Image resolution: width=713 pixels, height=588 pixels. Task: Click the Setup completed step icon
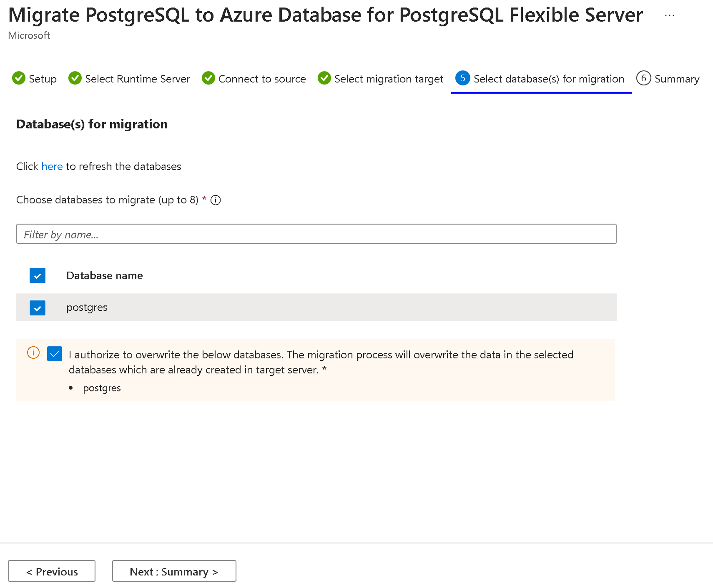click(x=18, y=79)
